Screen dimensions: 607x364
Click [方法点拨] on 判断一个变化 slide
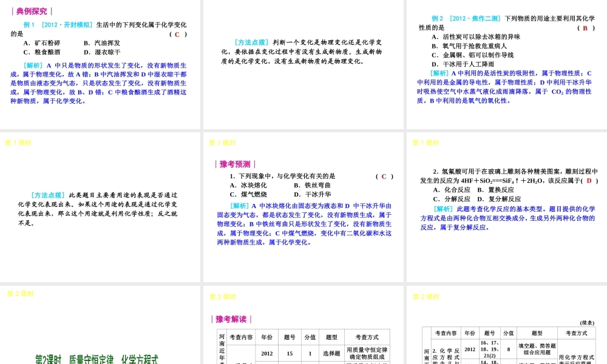click(x=251, y=42)
